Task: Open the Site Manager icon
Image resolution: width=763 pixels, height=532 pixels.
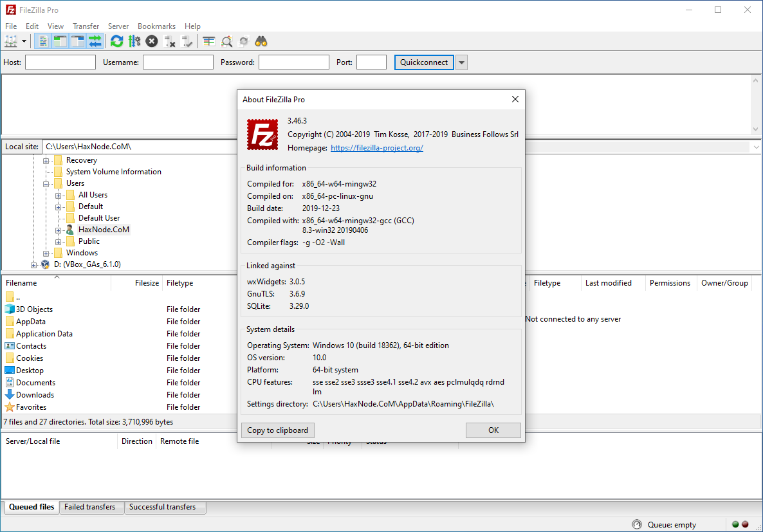Action: [x=11, y=41]
